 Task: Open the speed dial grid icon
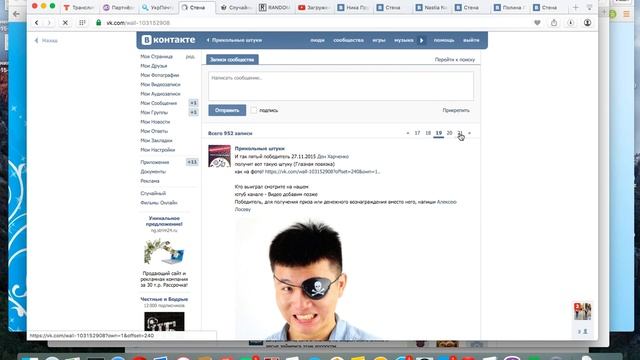[x=82, y=23]
